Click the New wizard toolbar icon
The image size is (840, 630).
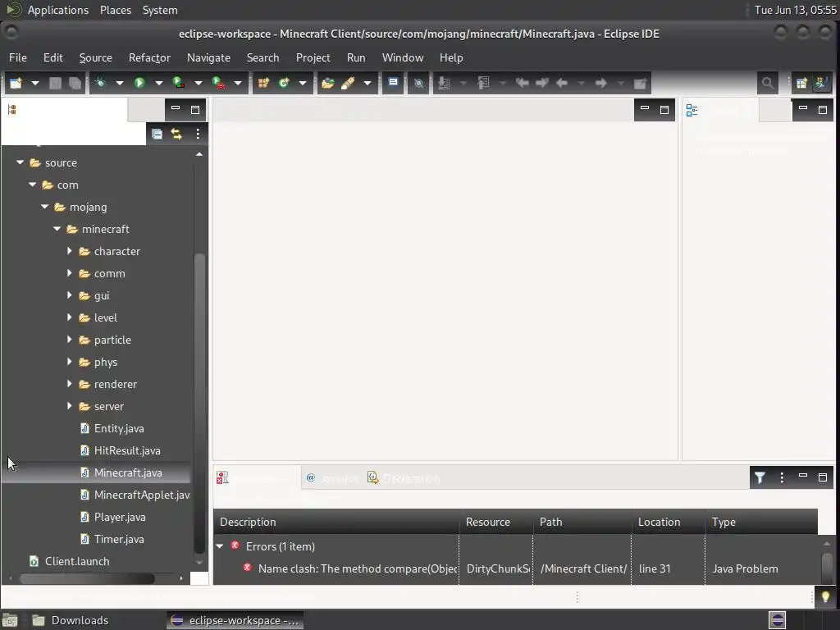(x=16, y=83)
